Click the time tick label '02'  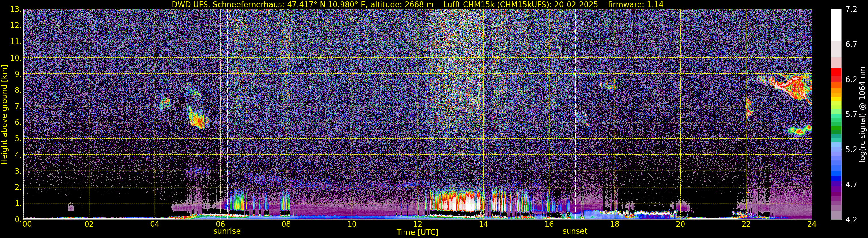pos(89,224)
